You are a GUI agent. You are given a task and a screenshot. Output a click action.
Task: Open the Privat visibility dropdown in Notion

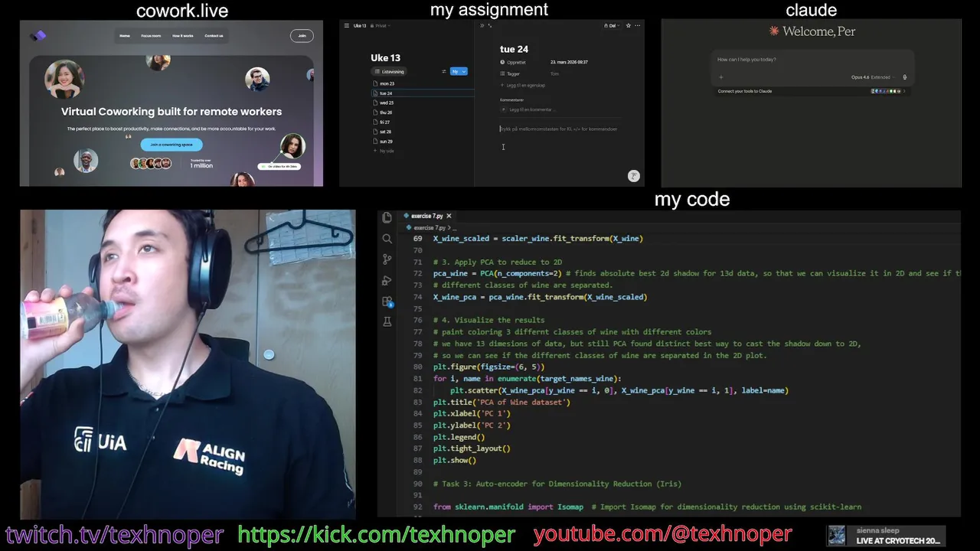point(381,25)
